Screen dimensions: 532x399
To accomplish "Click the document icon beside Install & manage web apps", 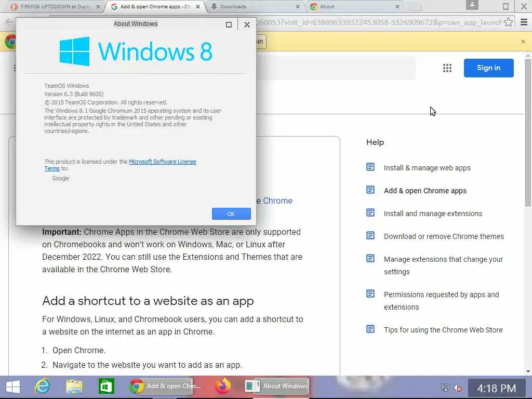I will pos(370,167).
